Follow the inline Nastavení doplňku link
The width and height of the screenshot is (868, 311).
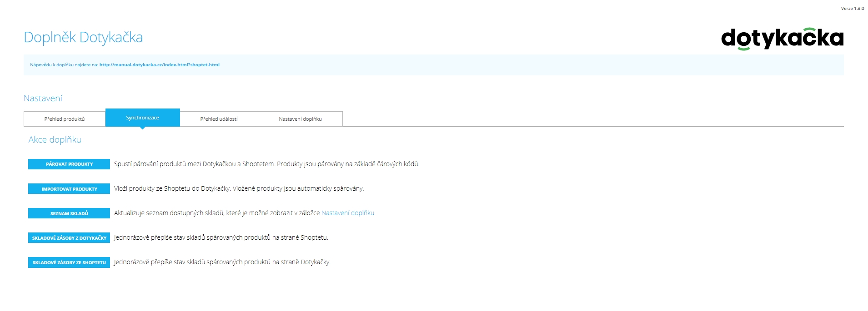click(x=348, y=213)
